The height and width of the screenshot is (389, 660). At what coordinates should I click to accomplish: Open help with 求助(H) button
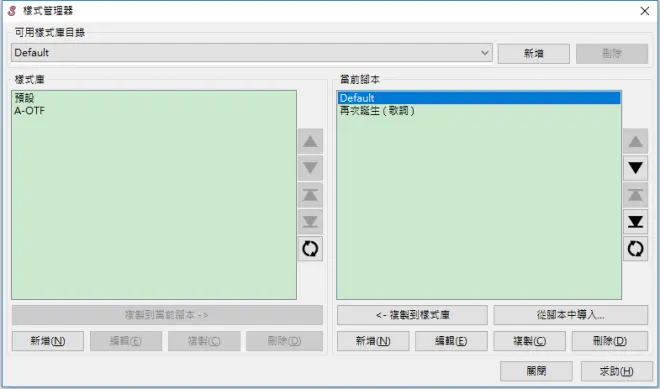(x=617, y=371)
